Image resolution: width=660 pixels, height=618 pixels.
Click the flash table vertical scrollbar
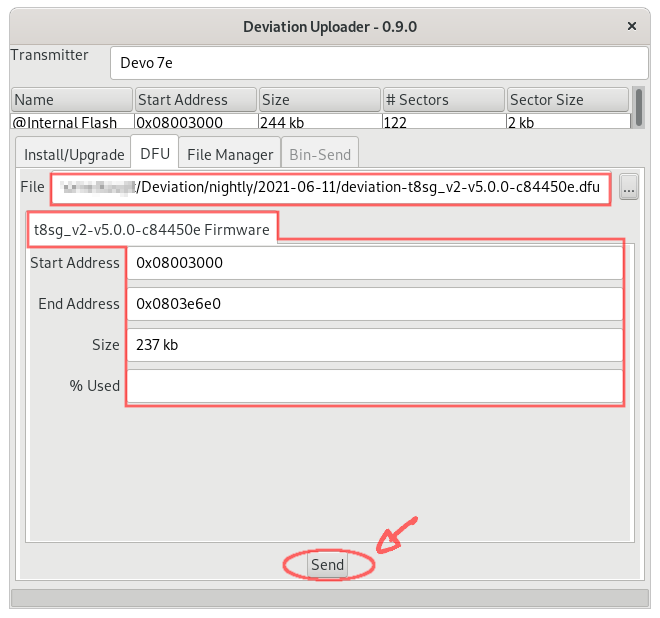pyautogui.click(x=639, y=108)
